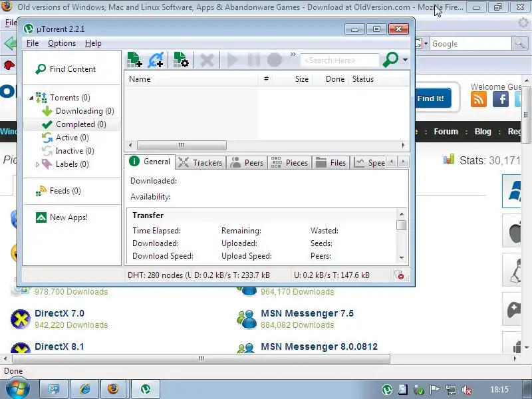Click the Add Torrent from URL icon
Viewport: 532px width, 399px height.
coord(156,60)
